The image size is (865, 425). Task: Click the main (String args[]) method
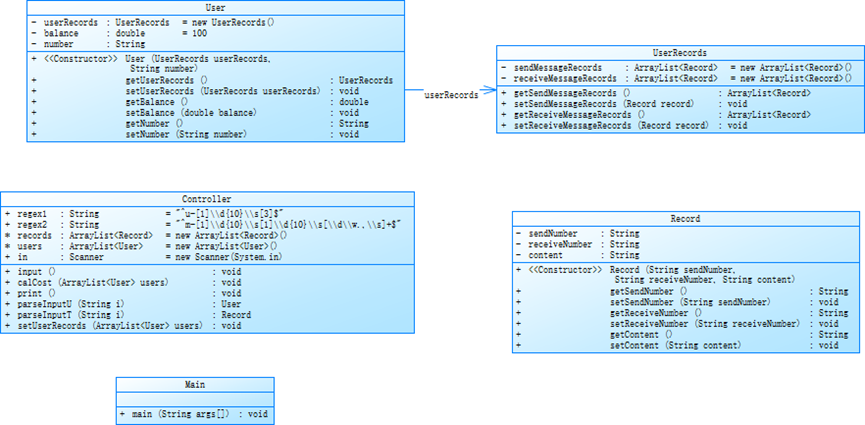194,414
